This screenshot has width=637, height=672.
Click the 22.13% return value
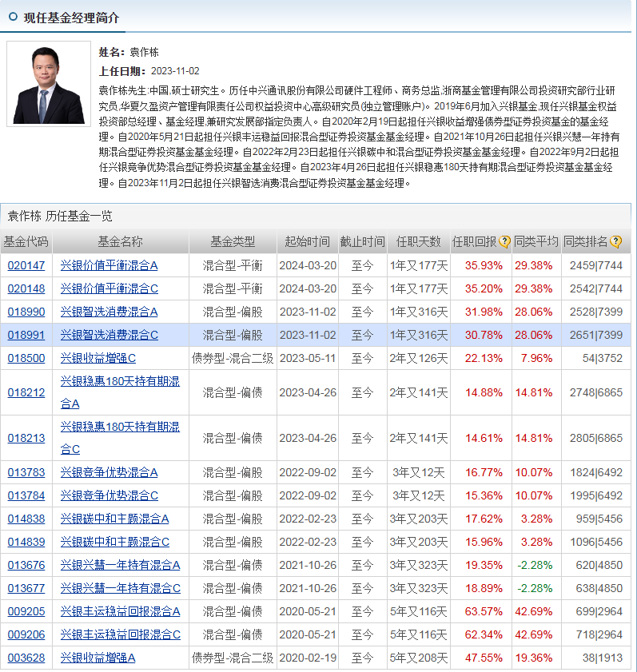tap(484, 358)
